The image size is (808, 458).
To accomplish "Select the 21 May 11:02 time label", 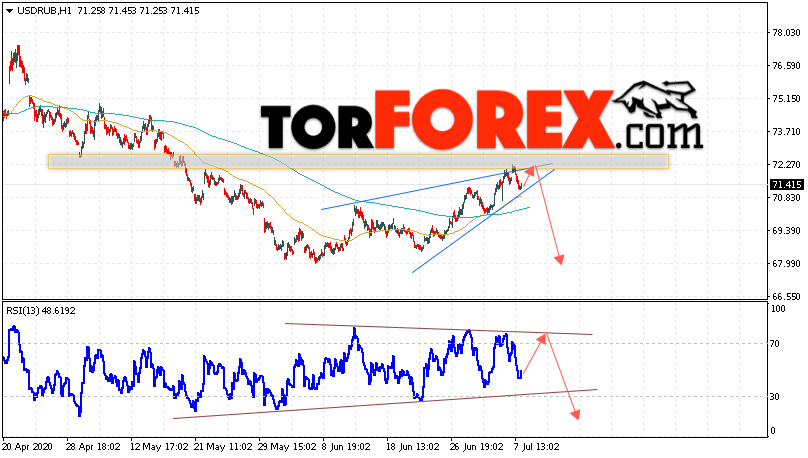I will [x=224, y=447].
